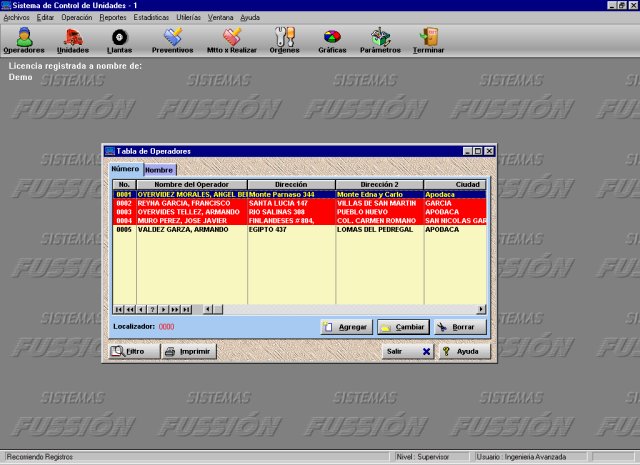Jump forward a page of records
This screenshot has height=465, width=640.
tap(175, 309)
